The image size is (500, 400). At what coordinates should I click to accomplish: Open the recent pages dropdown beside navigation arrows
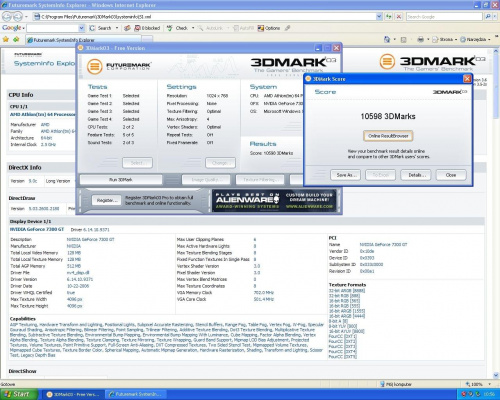[x=26, y=16]
